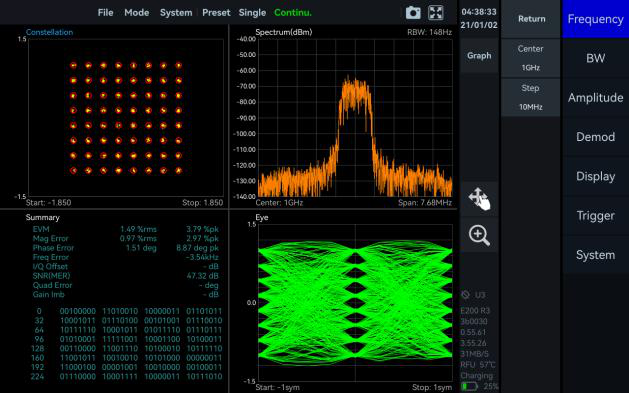Open the Mode menu
This screenshot has height=393, width=629.
137,13
